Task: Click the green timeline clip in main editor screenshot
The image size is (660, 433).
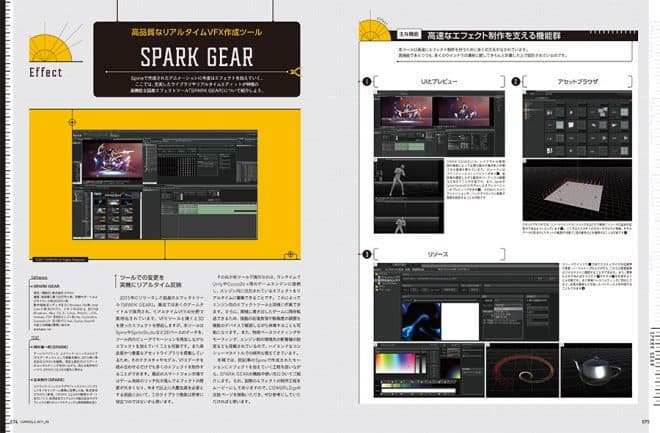Action: [x=218, y=209]
